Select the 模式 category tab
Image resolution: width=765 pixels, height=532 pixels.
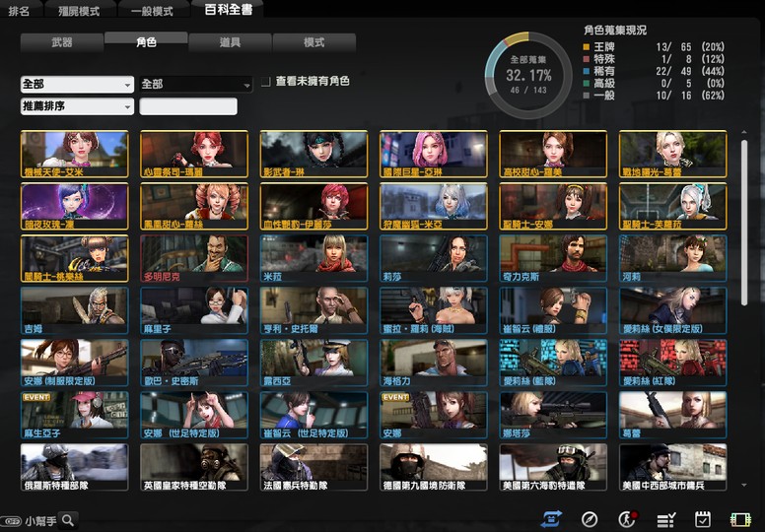[x=313, y=42]
